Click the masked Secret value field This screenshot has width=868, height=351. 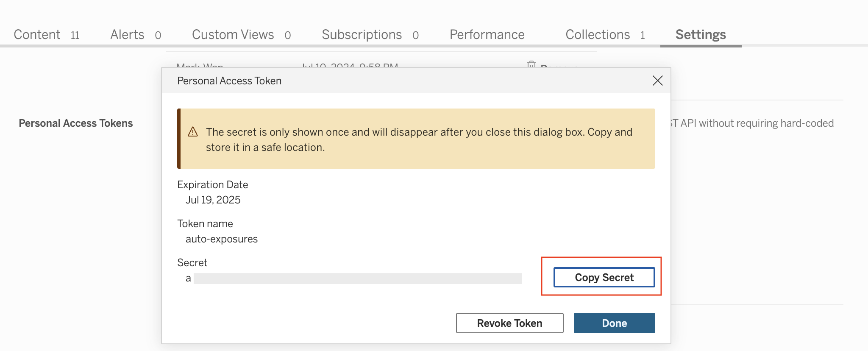pos(357,279)
